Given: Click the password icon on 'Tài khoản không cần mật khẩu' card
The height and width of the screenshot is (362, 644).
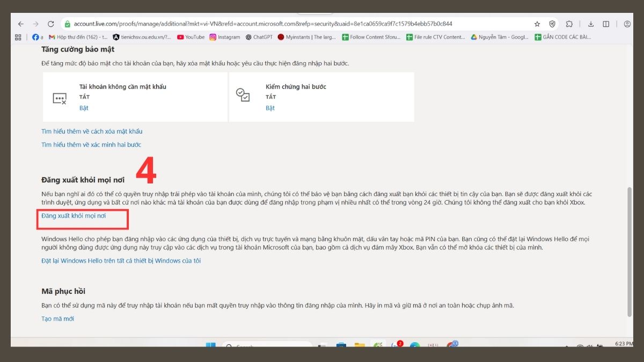Looking at the screenshot, I should 60,98.
